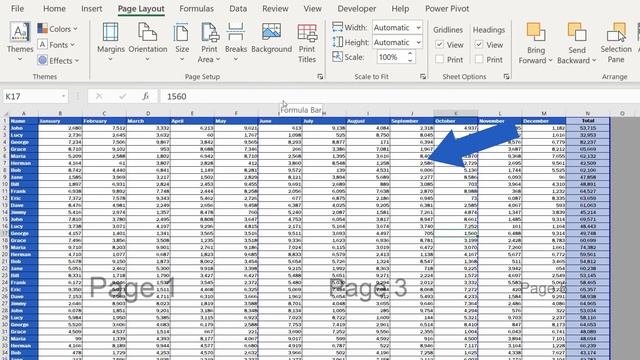Select the September header cell

pos(412,121)
